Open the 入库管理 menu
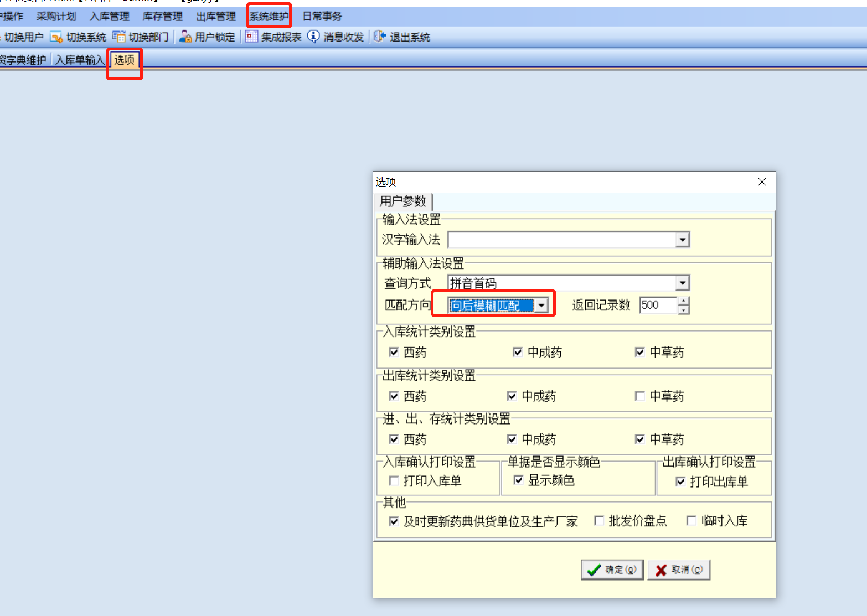This screenshot has width=867, height=616. click(110, 17)
